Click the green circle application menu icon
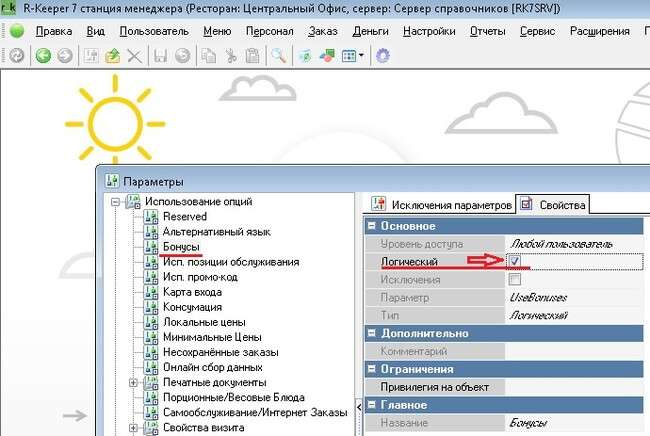The image size is (650, 436). click(17, 31)
